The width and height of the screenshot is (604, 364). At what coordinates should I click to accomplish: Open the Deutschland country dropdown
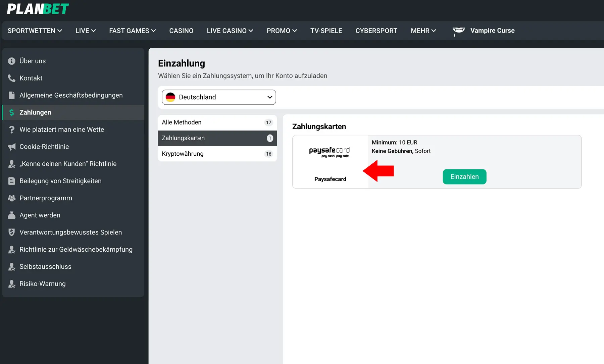click(218, 97)
